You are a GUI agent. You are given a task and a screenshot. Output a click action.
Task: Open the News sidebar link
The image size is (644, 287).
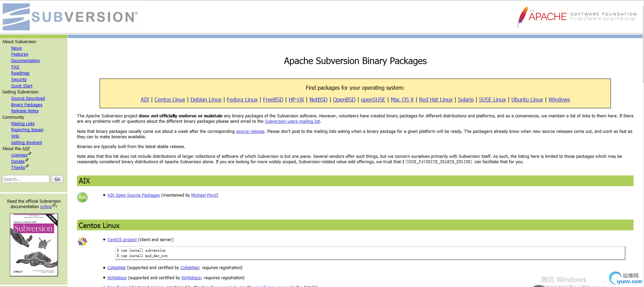[16, 48]
